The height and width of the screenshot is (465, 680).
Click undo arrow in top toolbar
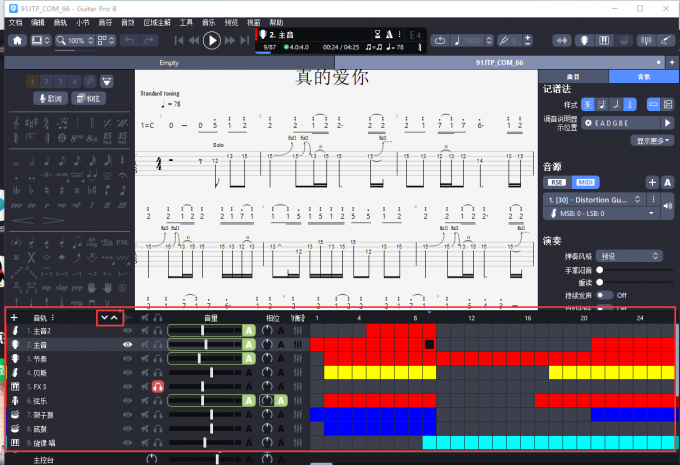[130, 40]
